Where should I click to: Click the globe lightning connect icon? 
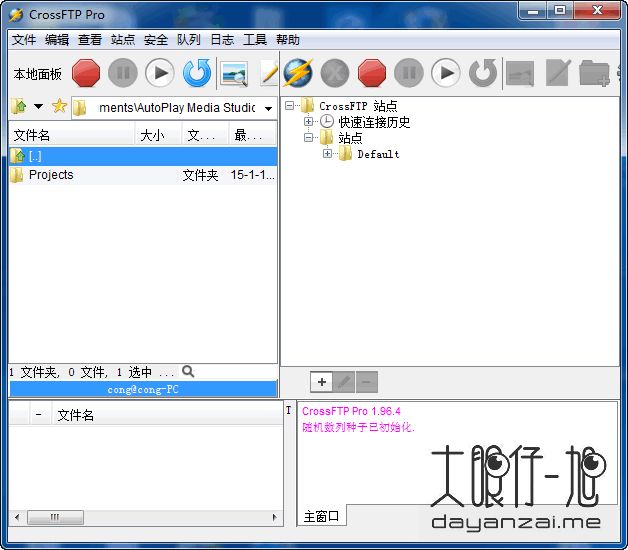click(x=298, y=73)
